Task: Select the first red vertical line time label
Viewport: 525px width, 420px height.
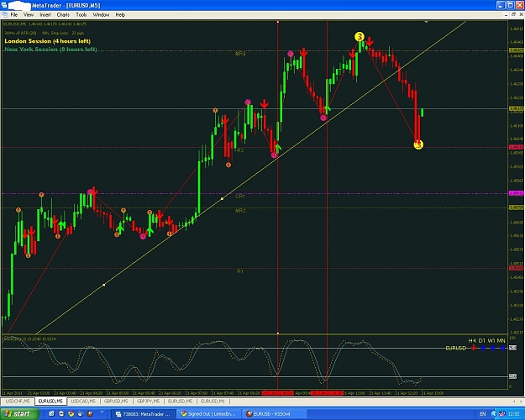Action: point(277,393)
